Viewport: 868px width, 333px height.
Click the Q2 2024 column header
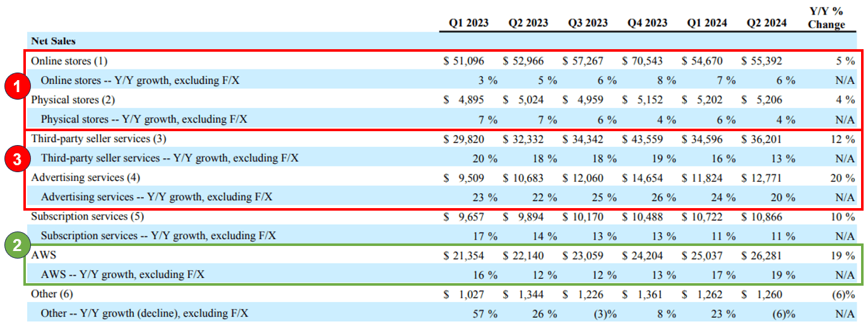pyautogui.click(x=766, y=23)
